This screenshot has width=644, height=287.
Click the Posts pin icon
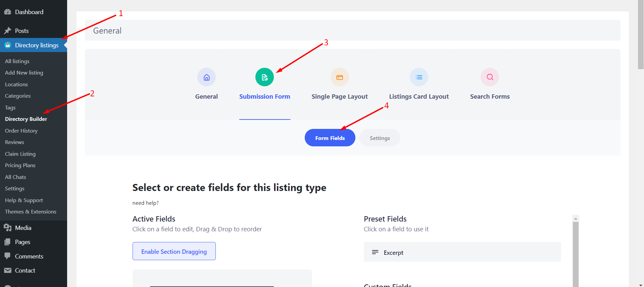(x=8, y=31)
